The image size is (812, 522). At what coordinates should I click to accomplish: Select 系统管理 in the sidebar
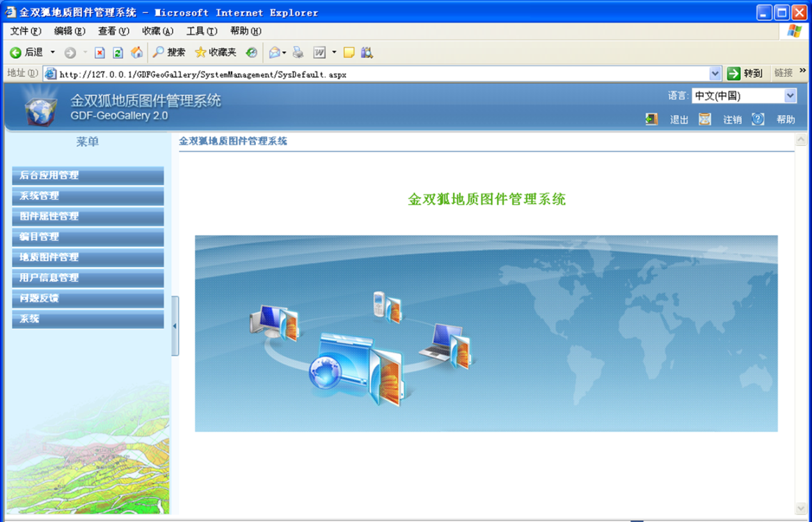(x=88, y=196)
